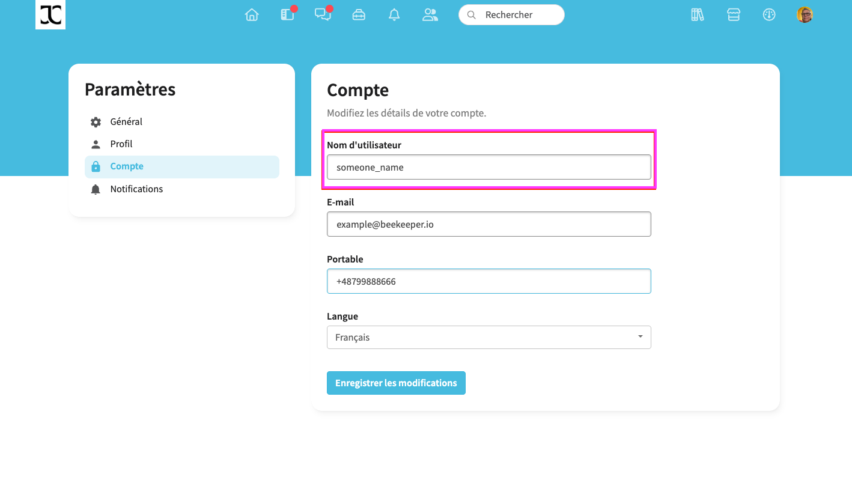Click the Portable label

345,260
